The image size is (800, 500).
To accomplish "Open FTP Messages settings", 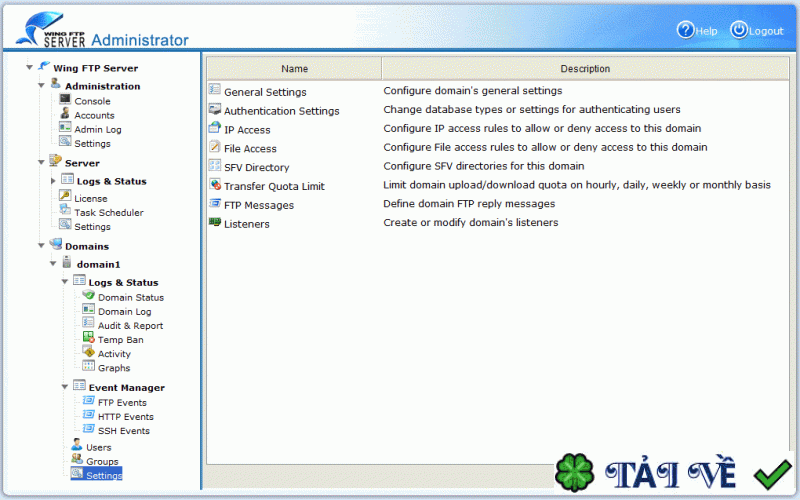I will pos(259,206).
